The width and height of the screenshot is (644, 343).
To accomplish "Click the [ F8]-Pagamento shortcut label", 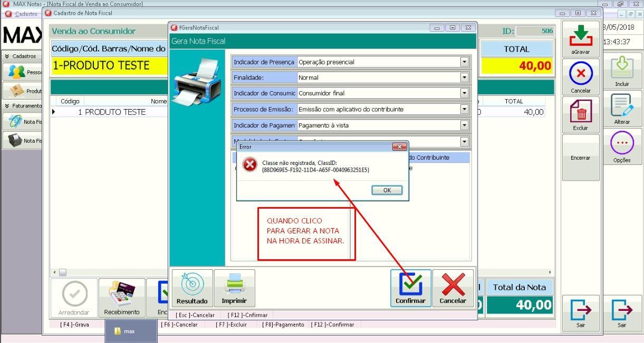I will click(x=283, y=325).
